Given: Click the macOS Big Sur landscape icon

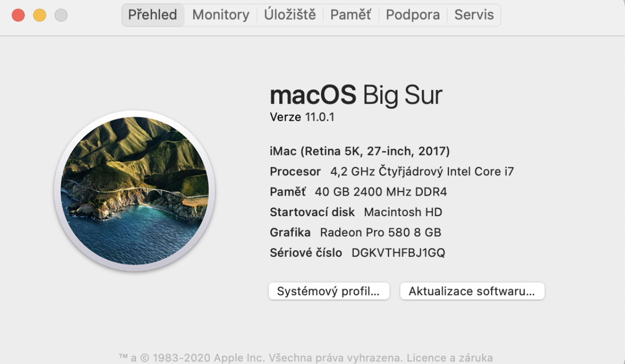Looking at the screenshot, I should pyautogui.click(x=134, y=191).
